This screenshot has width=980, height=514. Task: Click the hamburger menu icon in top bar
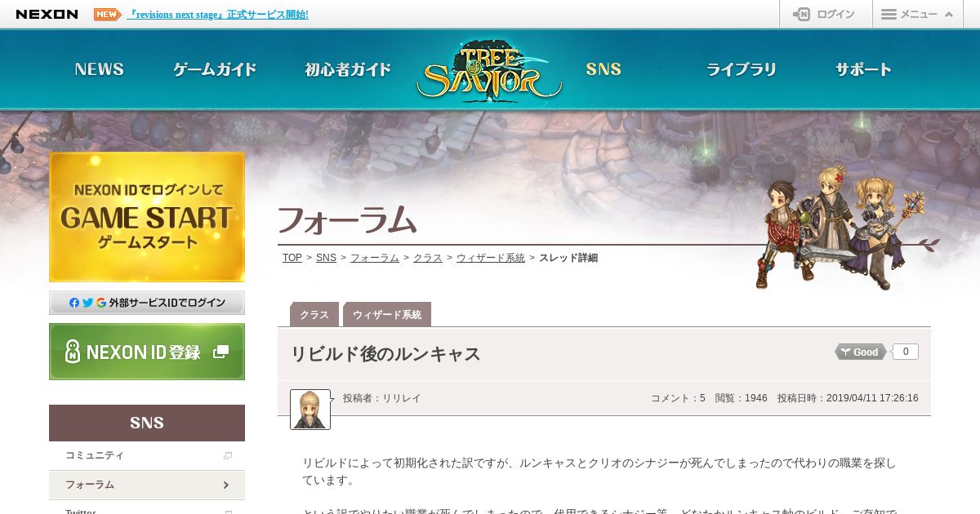click(889, 14)
